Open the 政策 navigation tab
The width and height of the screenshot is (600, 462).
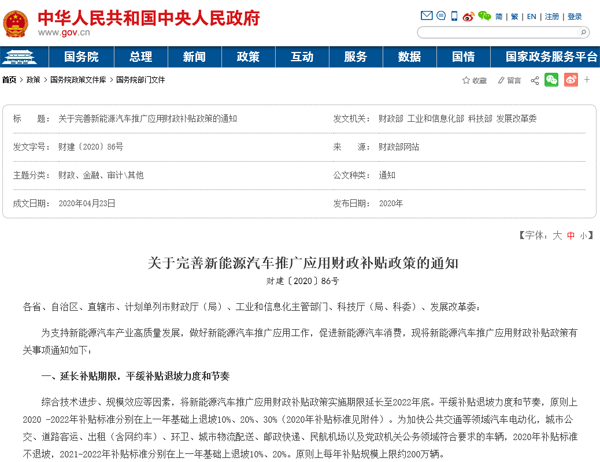coord(248,57)
